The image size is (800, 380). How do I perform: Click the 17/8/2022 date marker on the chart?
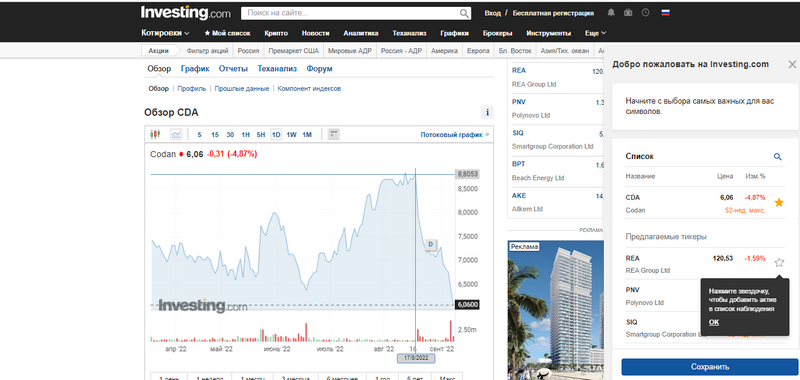[x=416, y=358]
